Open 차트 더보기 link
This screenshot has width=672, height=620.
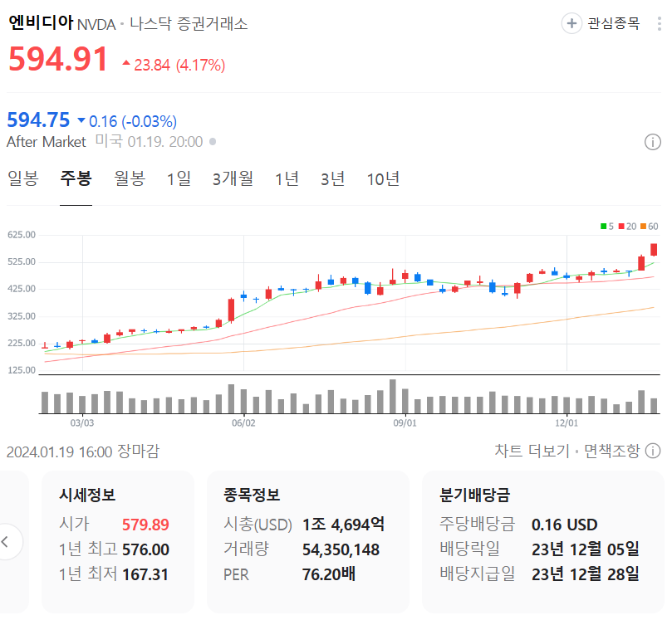532,451
